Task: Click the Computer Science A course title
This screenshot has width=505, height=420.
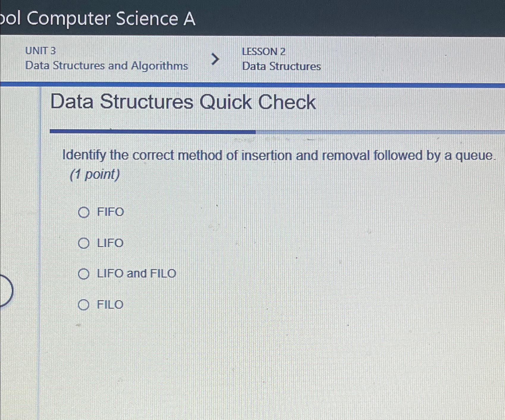Action: (x=98, y=19)
